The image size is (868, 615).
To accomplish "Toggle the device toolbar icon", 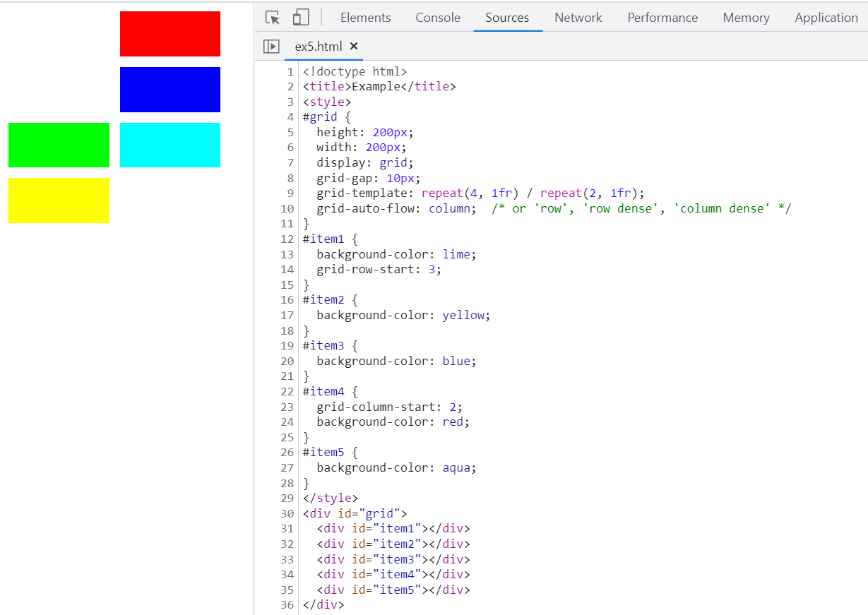I will click(301, 18).
